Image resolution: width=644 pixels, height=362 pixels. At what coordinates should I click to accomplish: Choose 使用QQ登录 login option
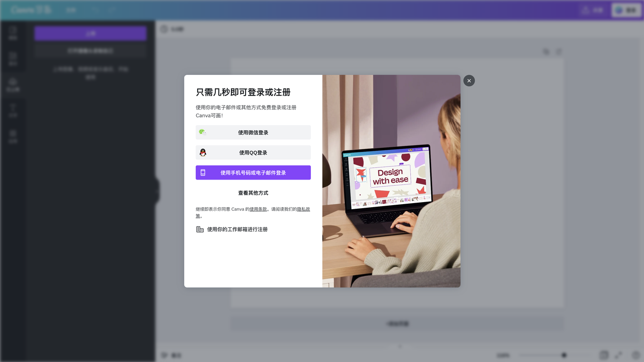point(253,152)
